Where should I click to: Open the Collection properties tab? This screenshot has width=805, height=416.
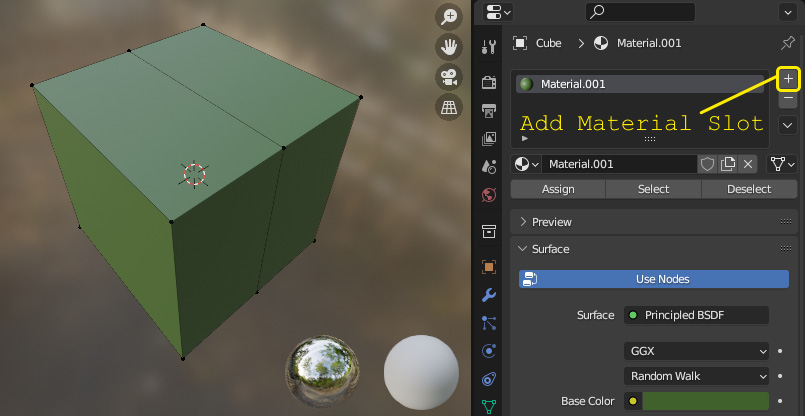[x=489, y=231]
